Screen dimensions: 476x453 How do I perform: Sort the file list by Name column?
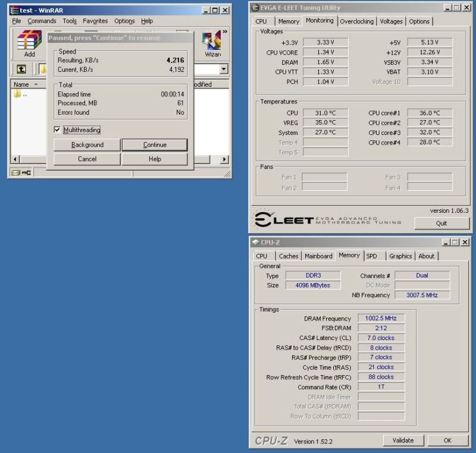tap(29, 84)
